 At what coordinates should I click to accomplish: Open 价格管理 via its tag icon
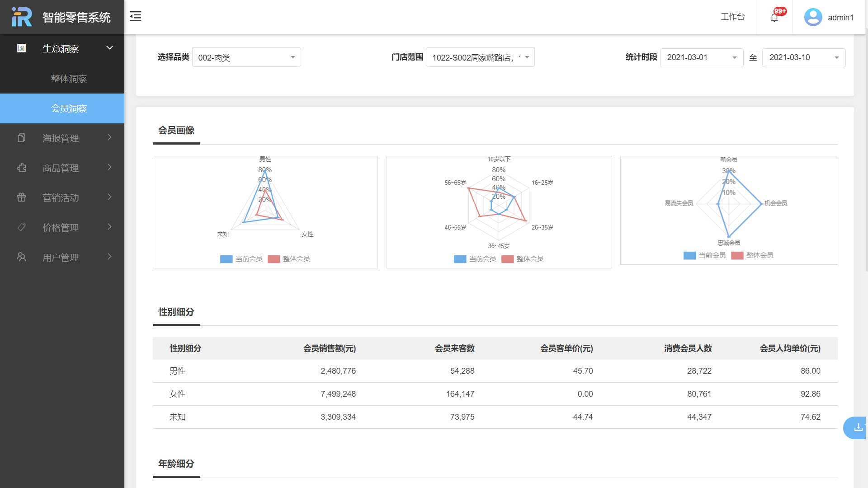(x=21, y=227)
